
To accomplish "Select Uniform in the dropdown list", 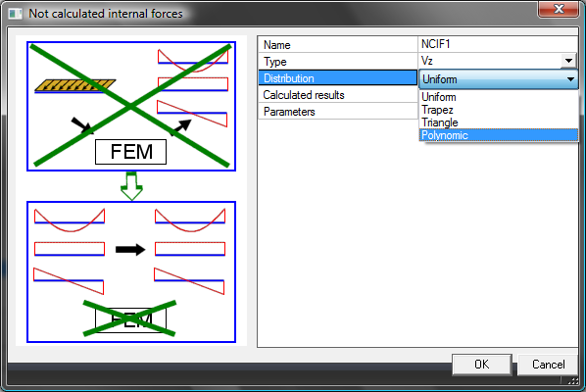I will 499,97.
